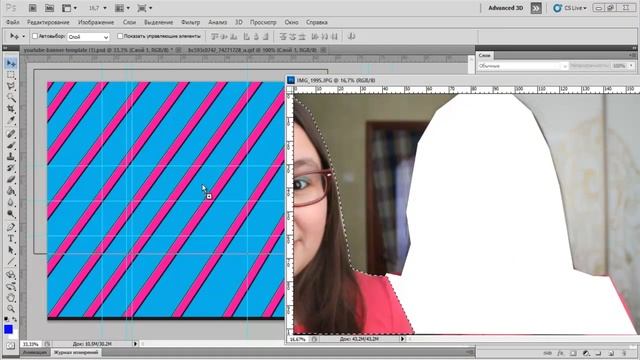Image resolution: width=640 pixels, height=360 pixels.
Task: Select the Clone Stamp tool
Action: [11, 156]
